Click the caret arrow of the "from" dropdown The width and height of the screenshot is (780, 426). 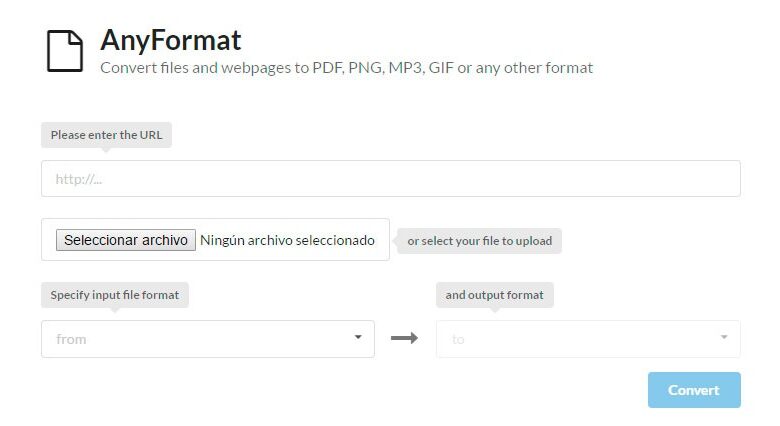358,337
